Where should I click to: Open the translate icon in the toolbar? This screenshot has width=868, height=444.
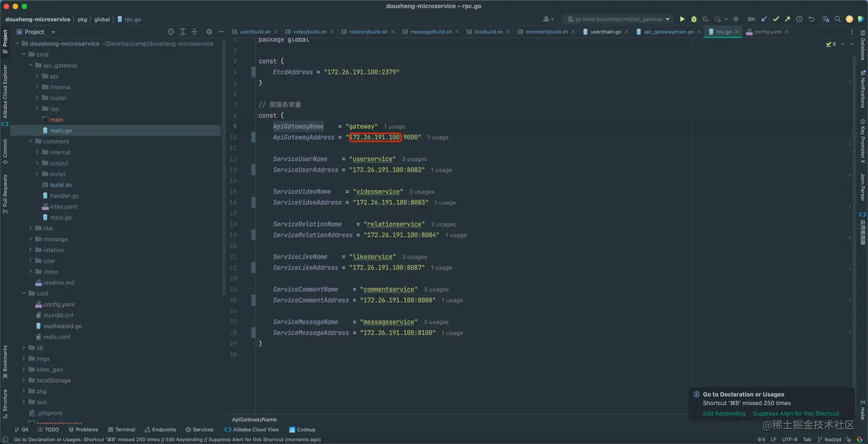coord(826,19)
